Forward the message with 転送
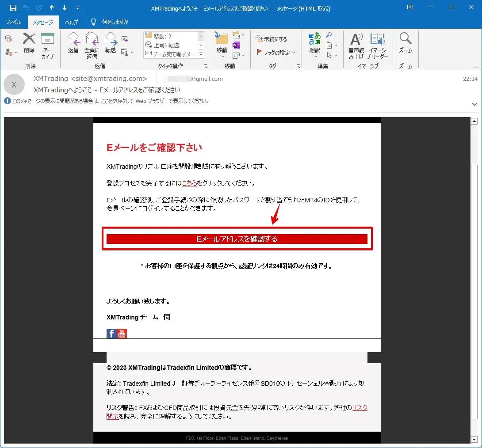Viewport: 482px width, 448px height. click(111, 43)
